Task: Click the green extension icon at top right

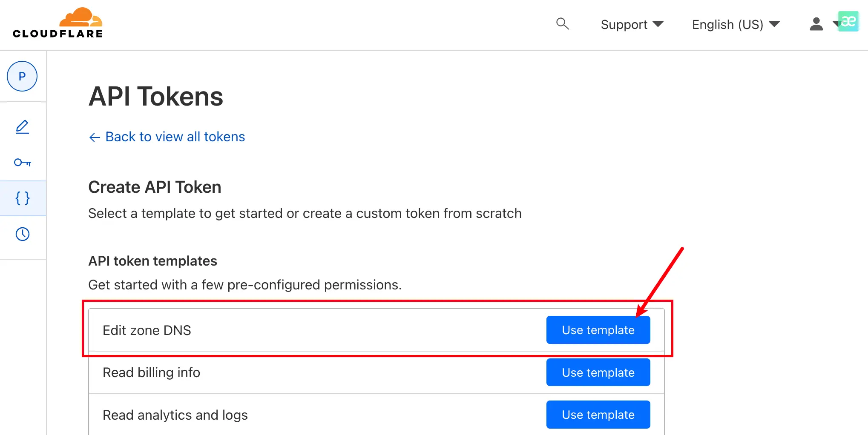Action: [x=848, y=21]
